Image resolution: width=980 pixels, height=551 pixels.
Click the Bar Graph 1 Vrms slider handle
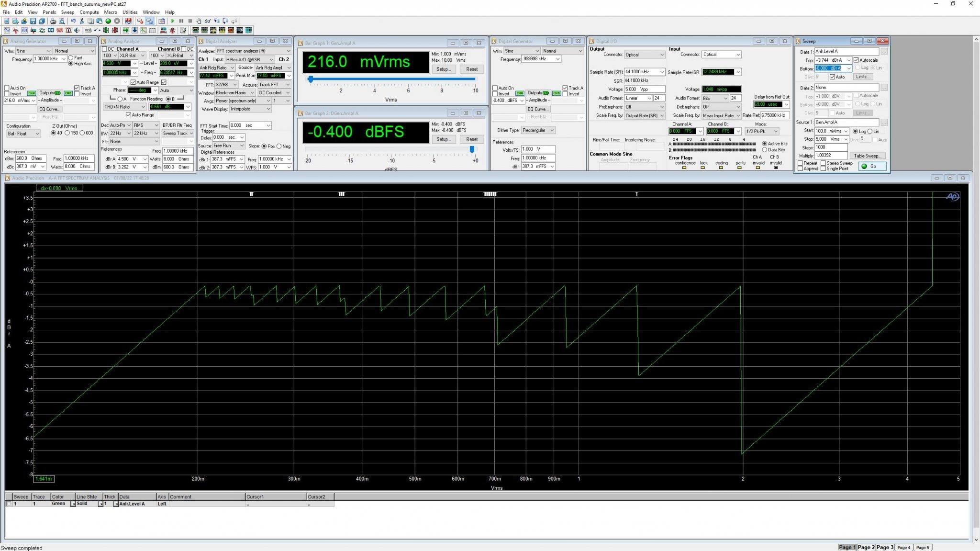[311, 79]
